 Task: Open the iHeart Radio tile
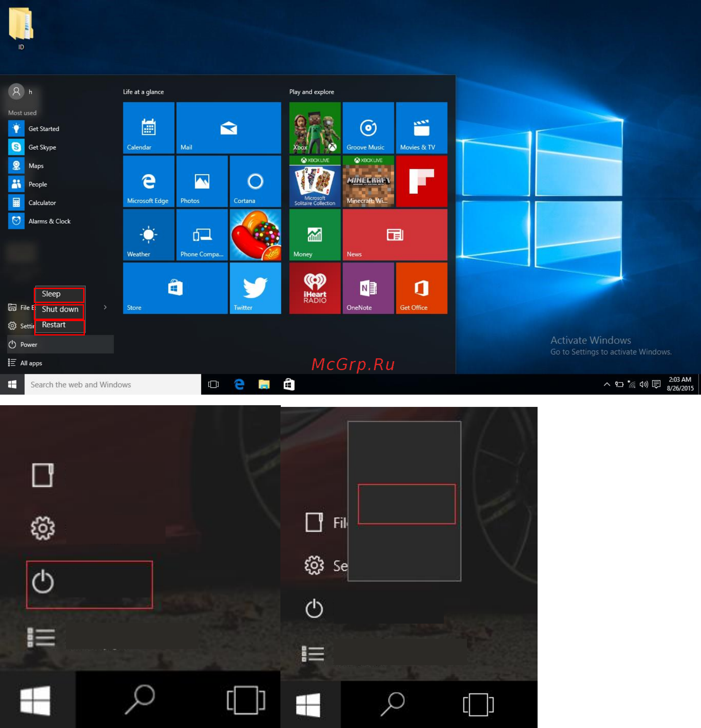(x=315, y=288)
